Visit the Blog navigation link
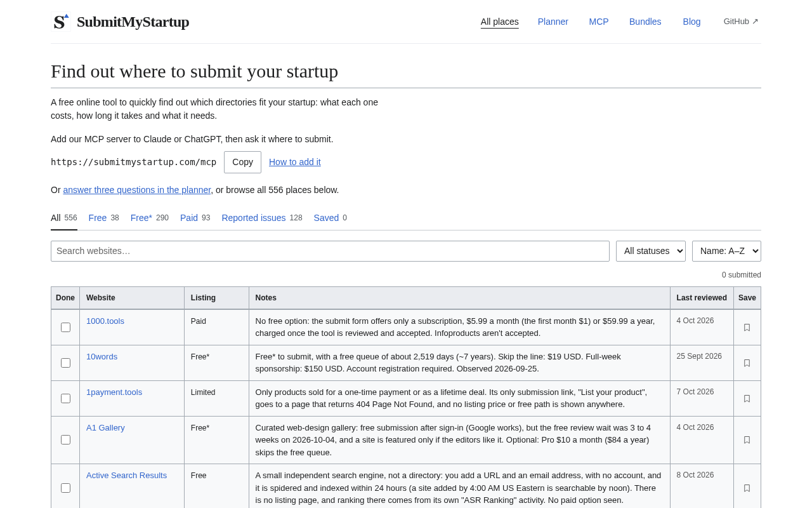This screenshot has width=812, height=508. [x=692, y=22]
